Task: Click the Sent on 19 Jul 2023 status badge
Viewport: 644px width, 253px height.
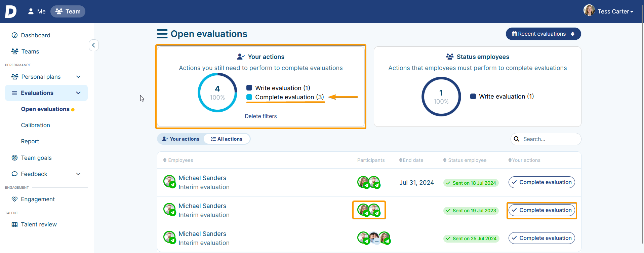Action: [471, 211]
